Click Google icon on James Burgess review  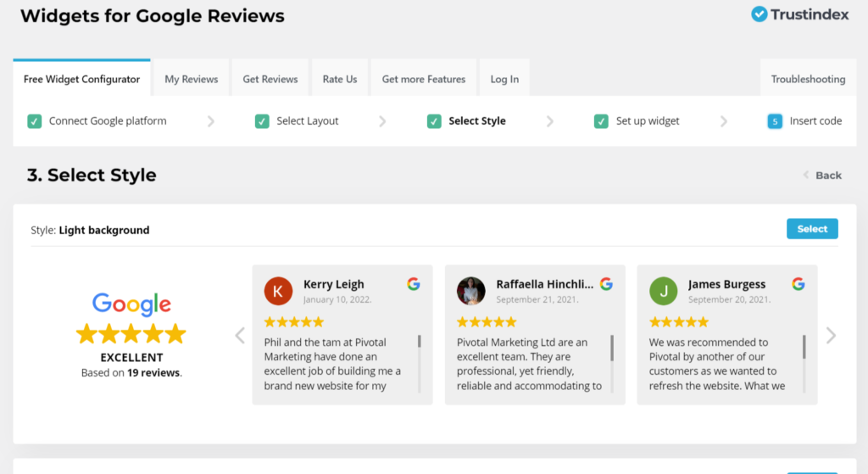798,284
